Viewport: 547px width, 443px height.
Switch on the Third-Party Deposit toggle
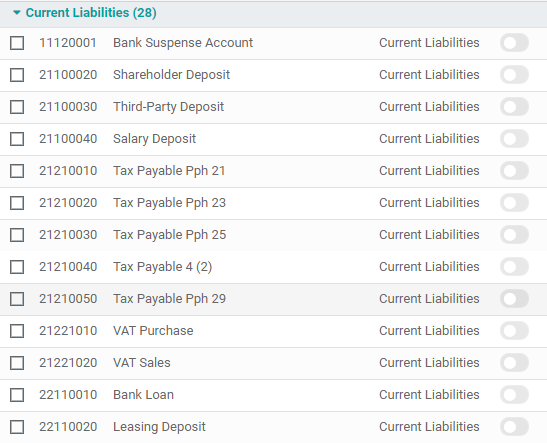coord(514,107)
